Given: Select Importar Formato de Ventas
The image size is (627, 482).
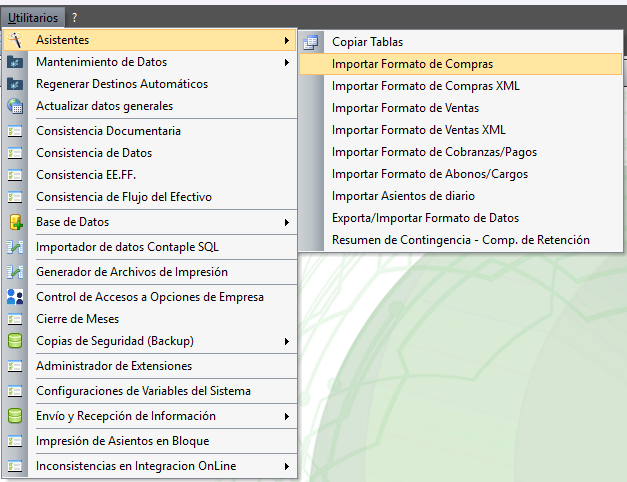Looking at the screenshot, I should (461, 108).
